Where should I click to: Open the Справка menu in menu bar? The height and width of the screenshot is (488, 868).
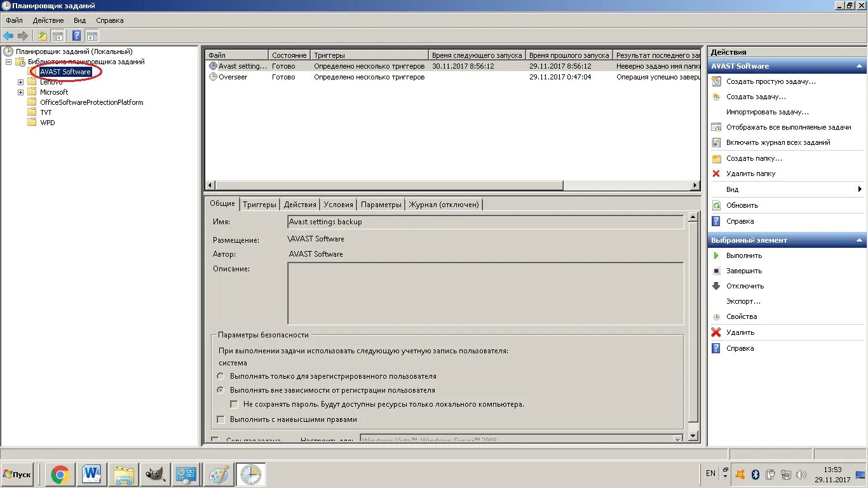pyautogui.click(x=110, y=20)
